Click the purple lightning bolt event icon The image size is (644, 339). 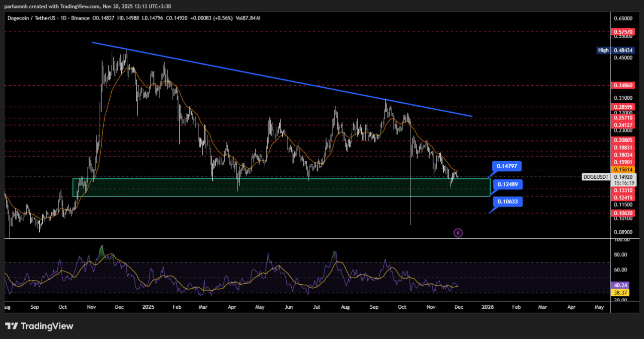[458, 233]
